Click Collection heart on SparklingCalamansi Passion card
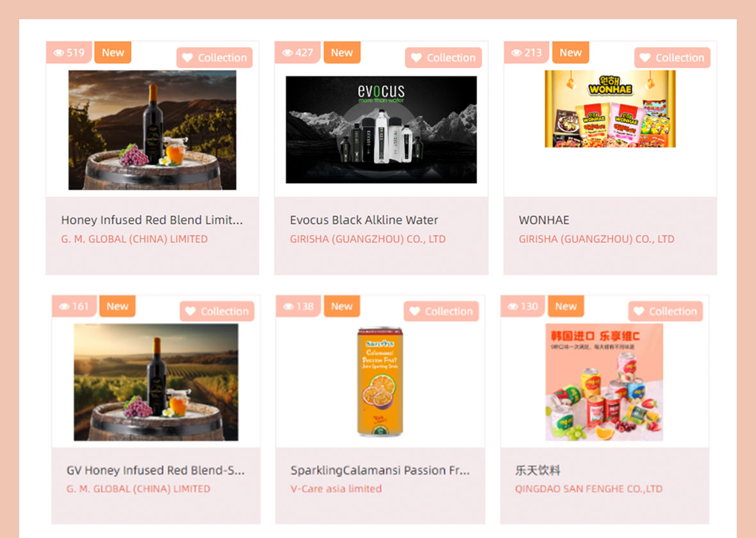Image resolution: width=756 pixels, height=538 pixels. (441, 311)
